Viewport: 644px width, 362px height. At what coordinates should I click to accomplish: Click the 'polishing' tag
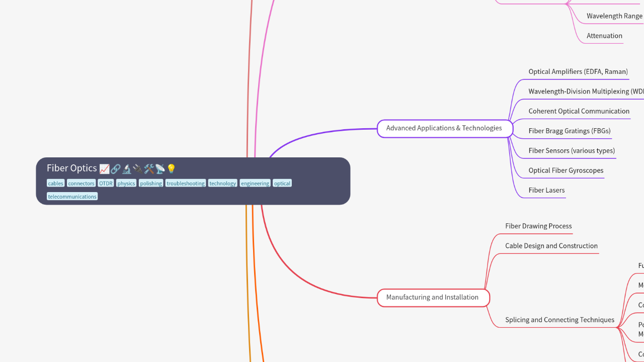[151, 184]
